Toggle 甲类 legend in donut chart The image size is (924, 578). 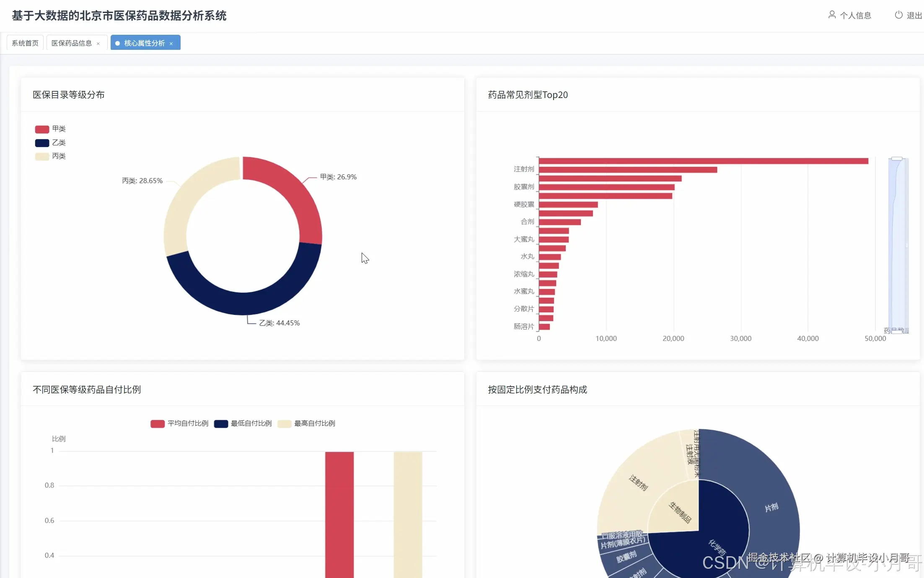pyautogui.click(x=42, y=129)
